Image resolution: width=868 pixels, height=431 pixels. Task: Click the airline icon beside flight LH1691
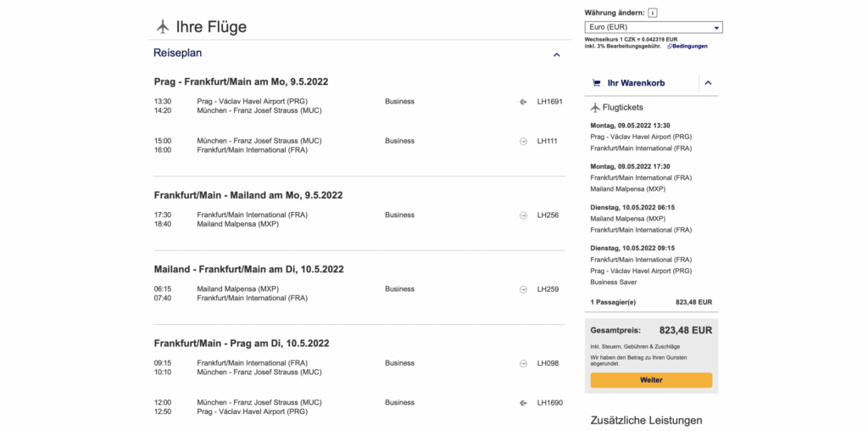click(x=523, y=102)
